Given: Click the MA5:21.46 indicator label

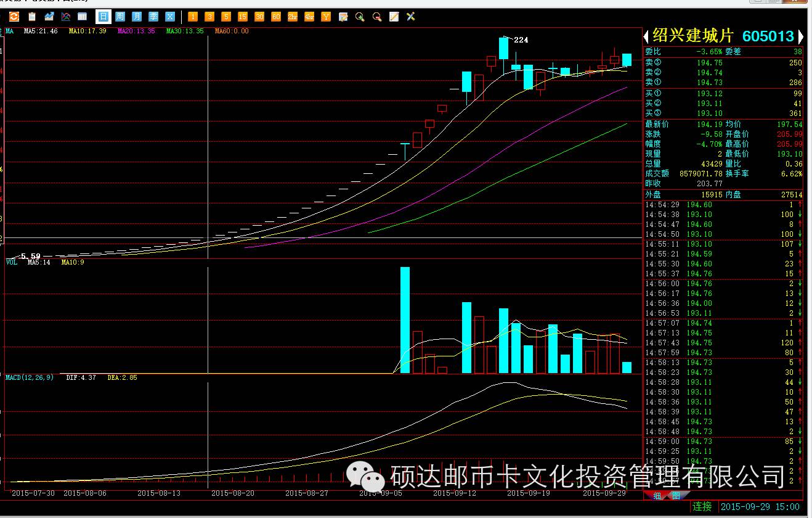Looking at the screenshot, I should coord(41,31).
